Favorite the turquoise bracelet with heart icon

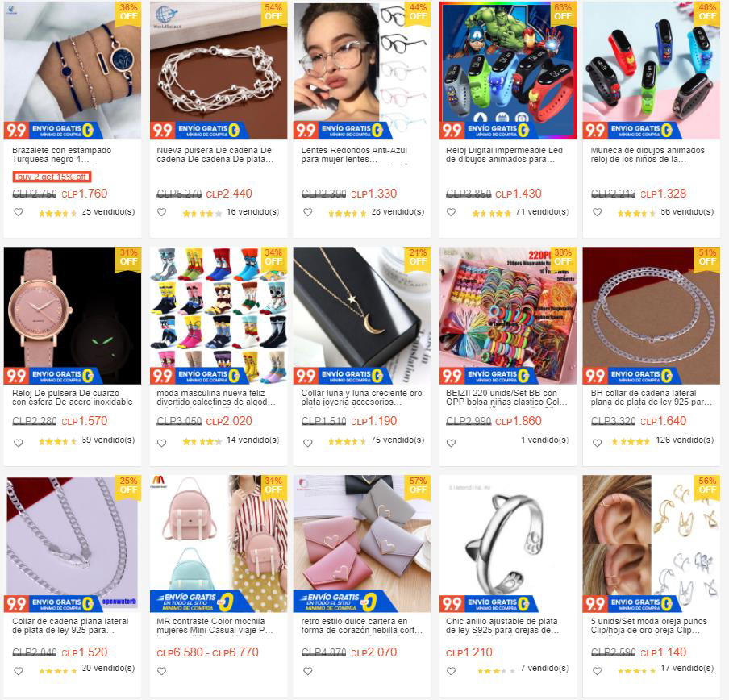pos(18,212)
